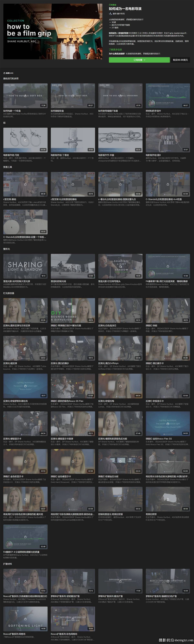
Task: Click 谢恩·赫尔布特 author avatar
Action: (110, 14)
